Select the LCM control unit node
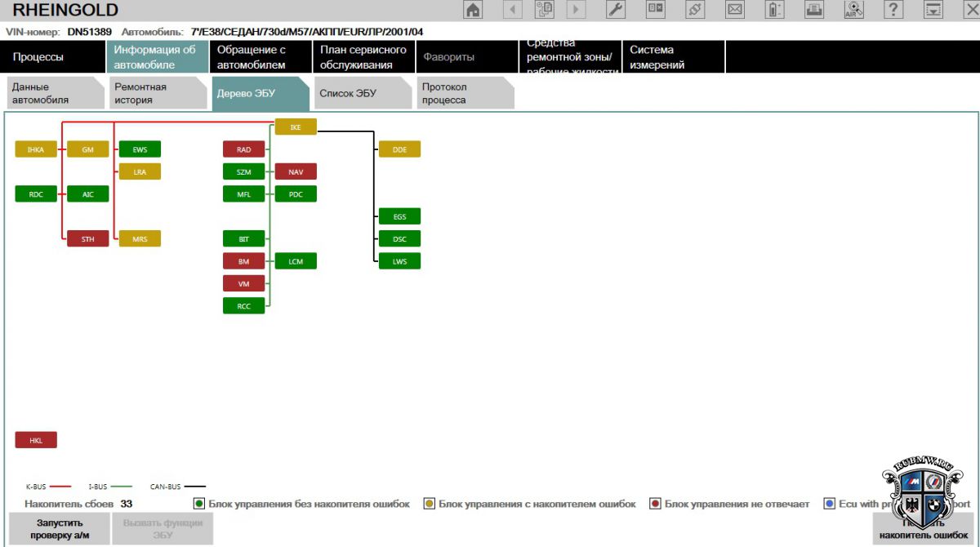The height and width of the screenshot is (547, 980). click(x=296, y=261)
